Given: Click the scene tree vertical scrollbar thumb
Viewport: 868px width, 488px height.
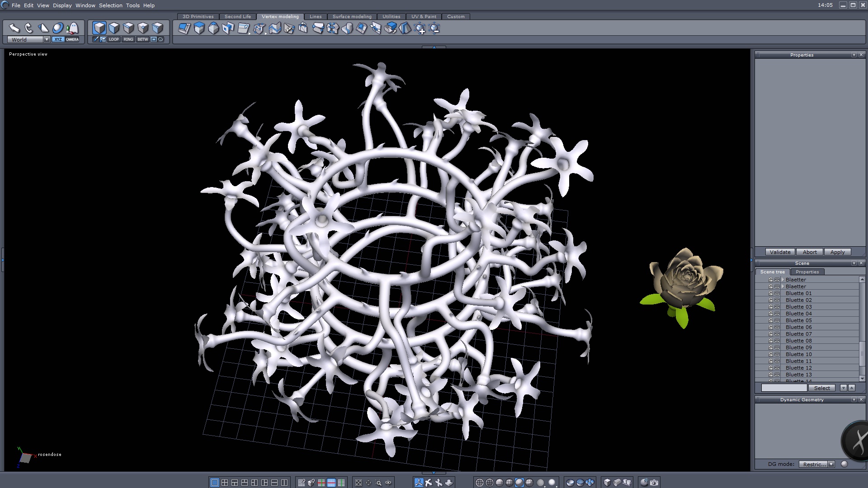Looking at the screenshot, I should pyautogui.click(x=862, y=354).
